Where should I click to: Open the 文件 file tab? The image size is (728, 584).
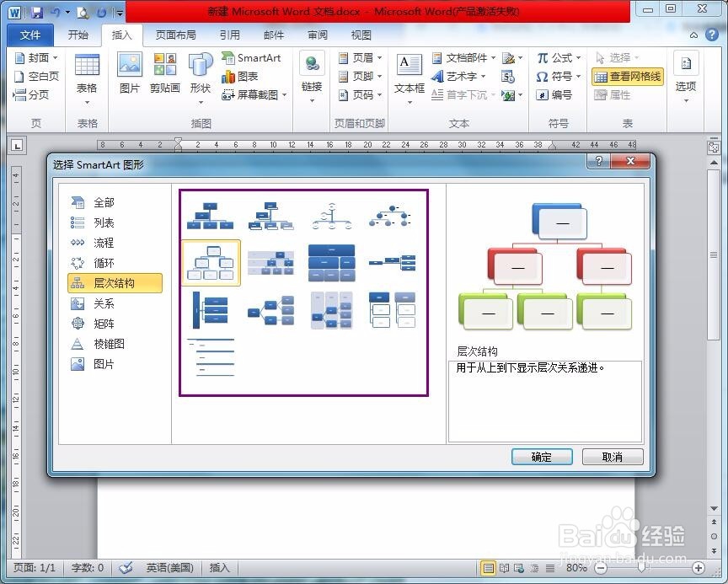[x=30, y=35]
